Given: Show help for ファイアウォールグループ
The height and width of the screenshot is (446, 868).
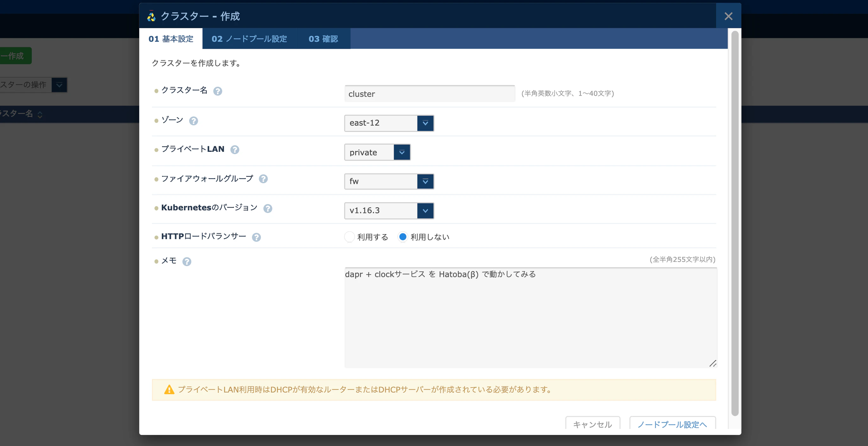Looking at the screenshot, I should click(x=263, y=179).
